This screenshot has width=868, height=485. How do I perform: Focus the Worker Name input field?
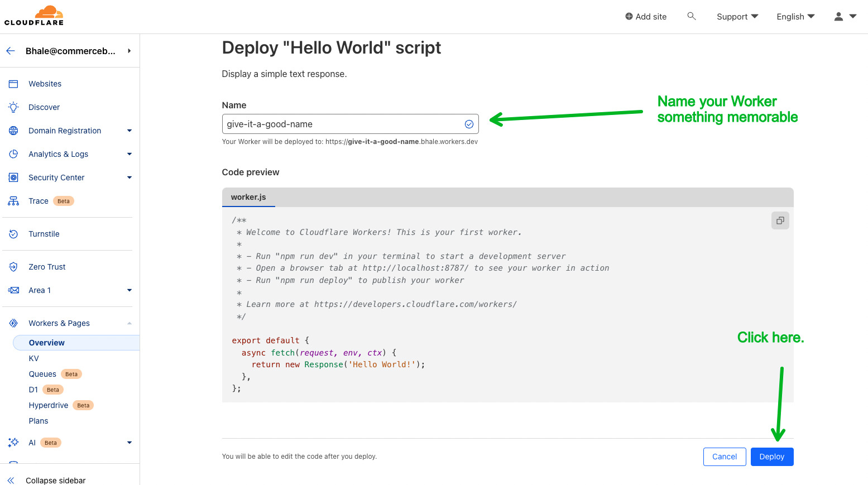[x=350, y=124]
